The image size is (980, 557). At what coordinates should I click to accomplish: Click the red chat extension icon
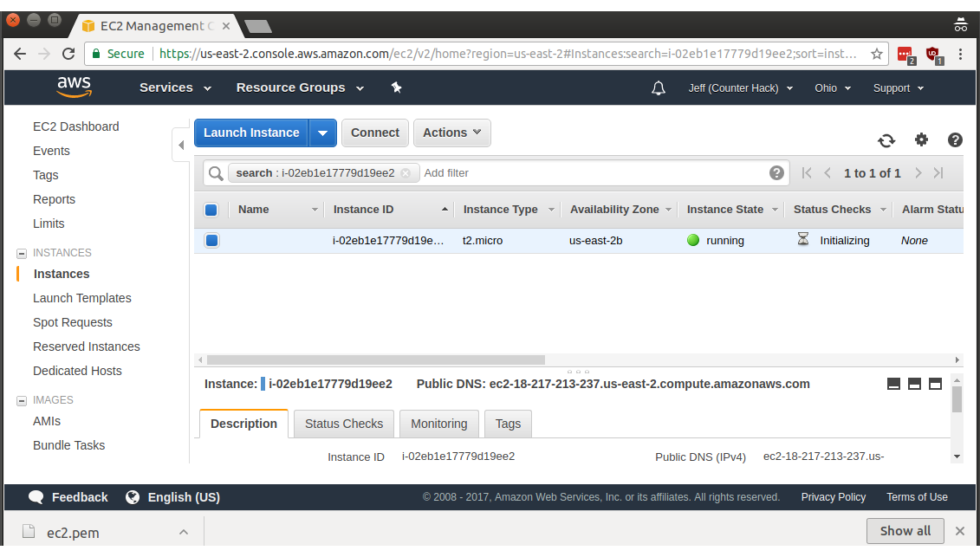click(905, 55)
